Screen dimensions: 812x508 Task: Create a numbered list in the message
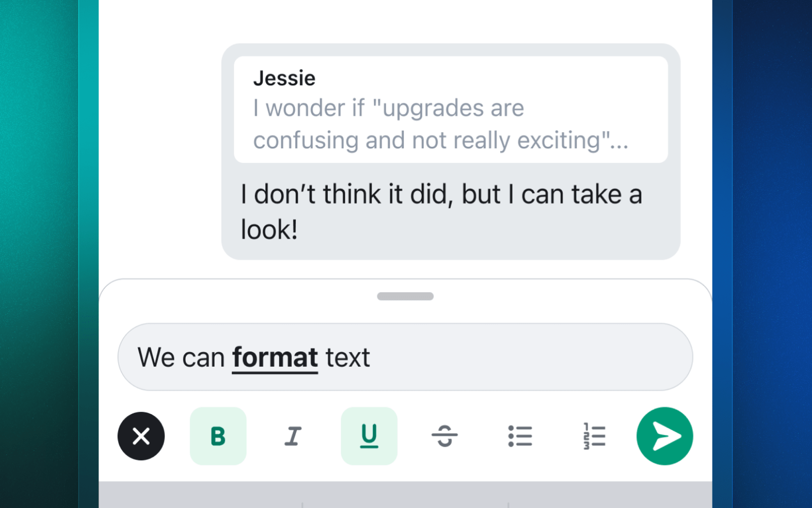pos(593,436)
